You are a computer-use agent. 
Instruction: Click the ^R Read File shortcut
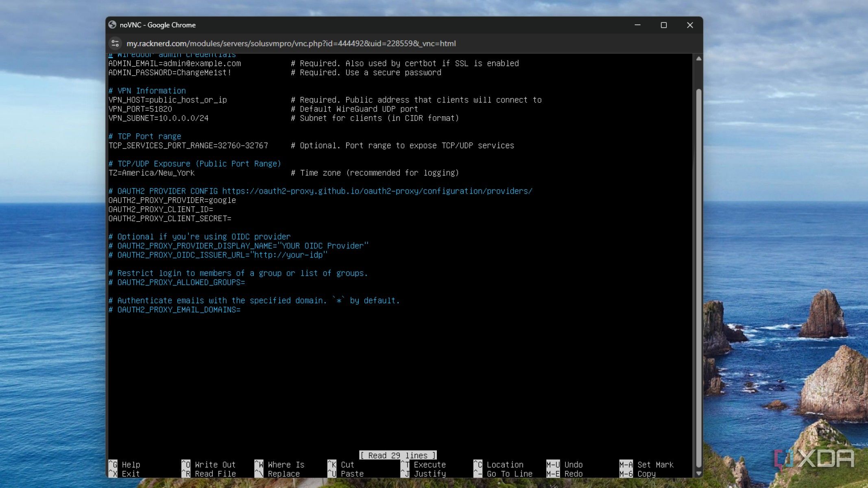click(209, 474)
